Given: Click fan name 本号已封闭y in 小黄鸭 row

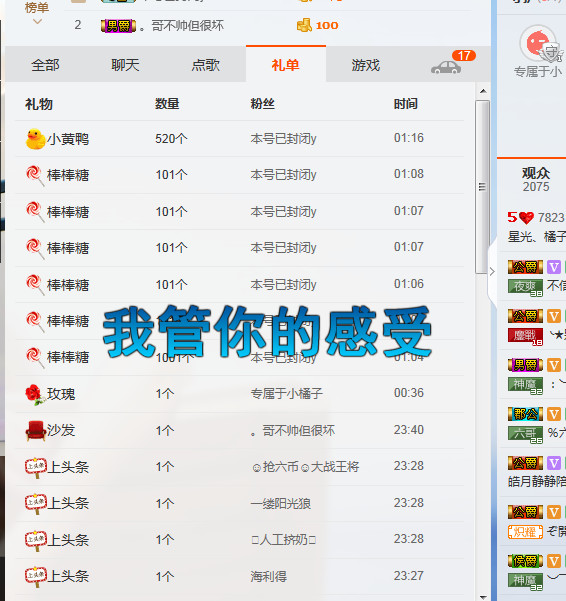Looking at the screenshot, I should [x=284, y=138].
